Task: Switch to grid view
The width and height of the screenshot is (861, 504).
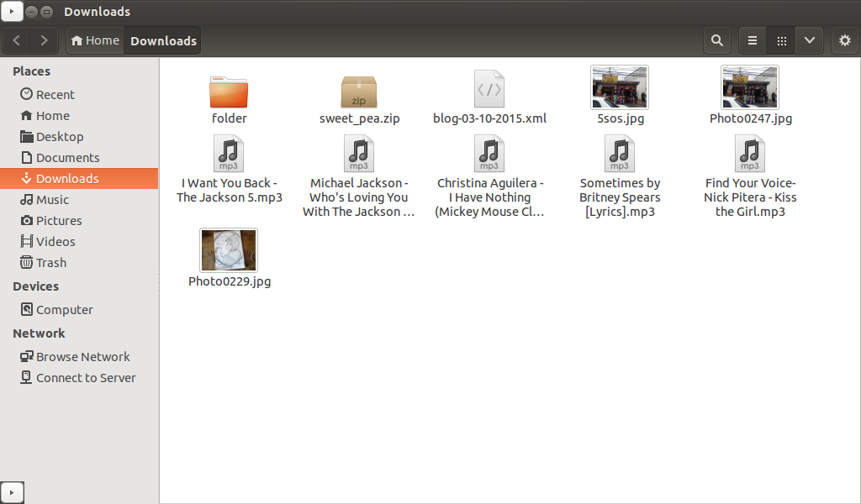Action: pos(780,40)
